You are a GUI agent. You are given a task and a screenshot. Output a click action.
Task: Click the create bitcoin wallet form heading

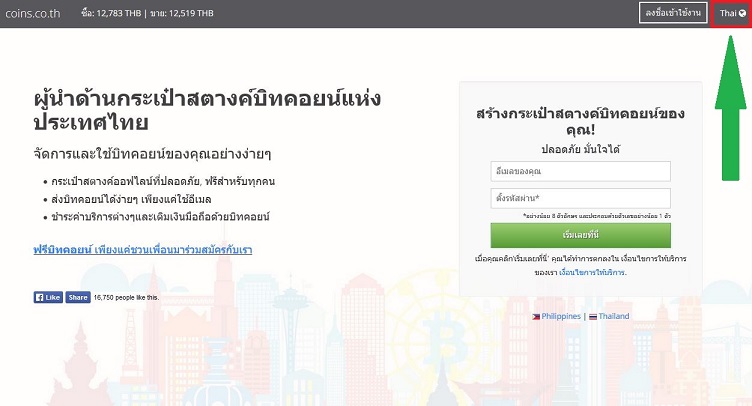tap(580, 121)
